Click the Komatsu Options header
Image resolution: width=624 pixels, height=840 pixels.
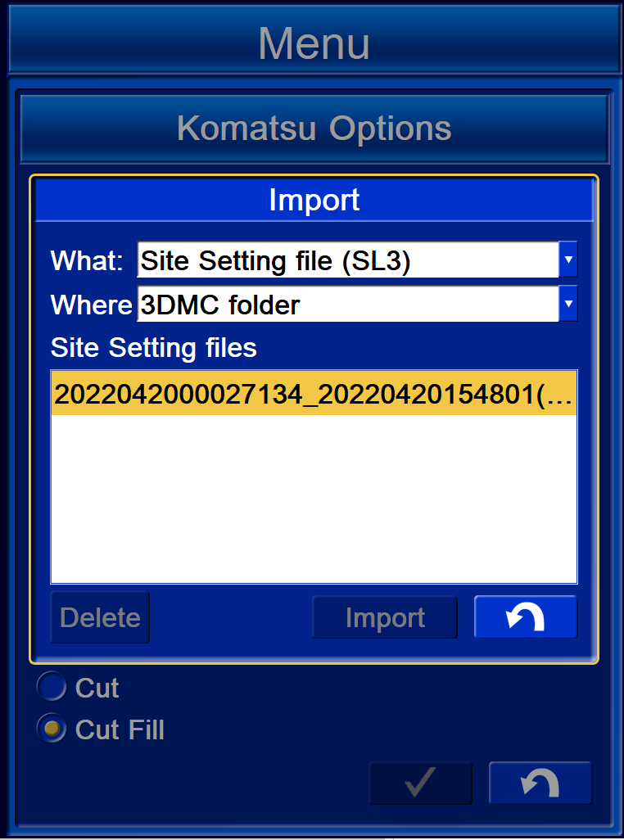[x=314, y=129]
